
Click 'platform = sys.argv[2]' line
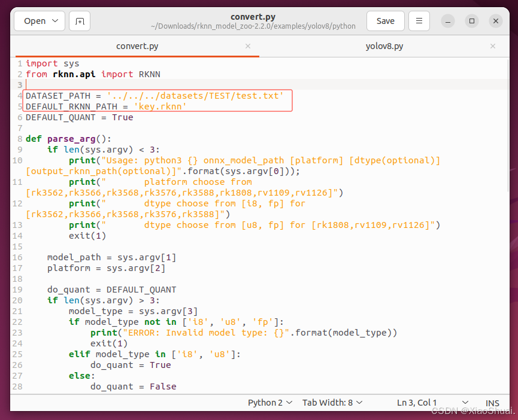coord(107,268)
